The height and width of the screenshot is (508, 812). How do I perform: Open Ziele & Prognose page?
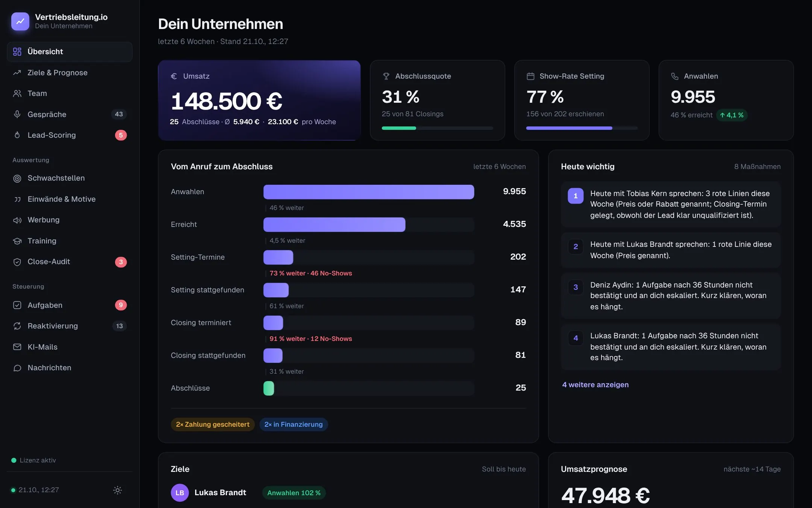70,73
